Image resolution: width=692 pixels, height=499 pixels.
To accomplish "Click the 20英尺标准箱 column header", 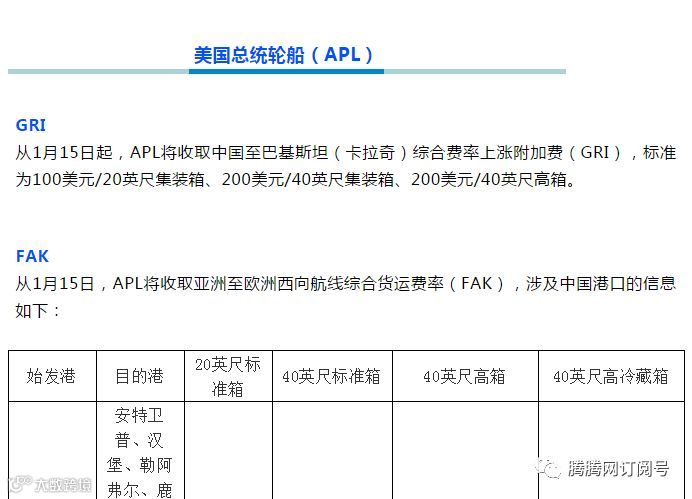I will (x=228, y=376).
